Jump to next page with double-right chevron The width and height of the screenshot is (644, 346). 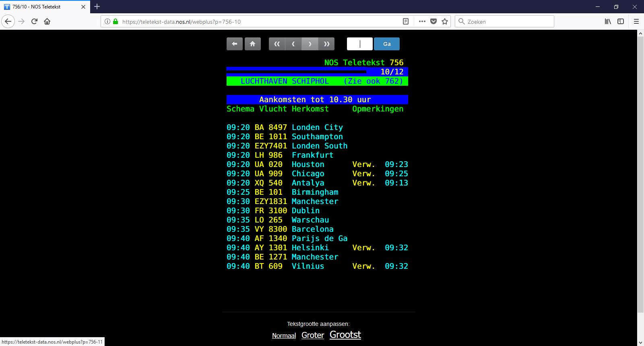pos(326,44)
